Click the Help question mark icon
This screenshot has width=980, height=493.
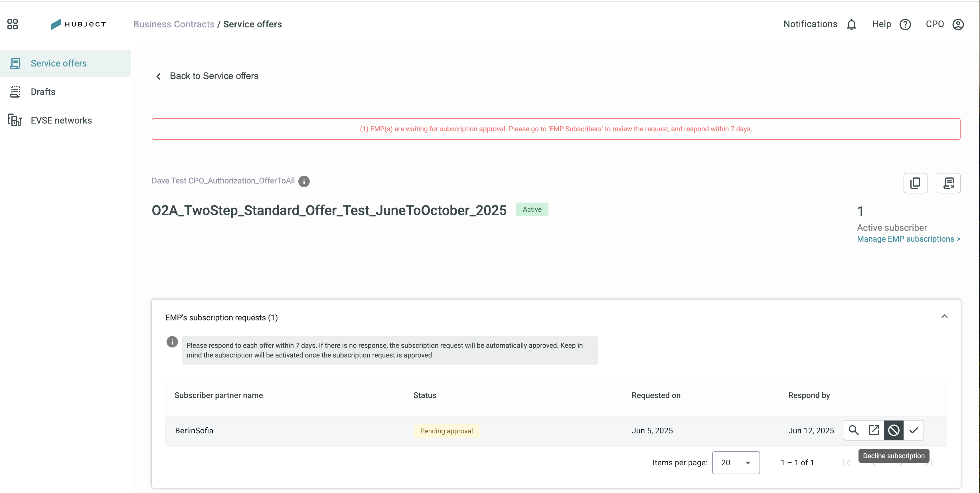pyautogui.click(x=905, y=24)
